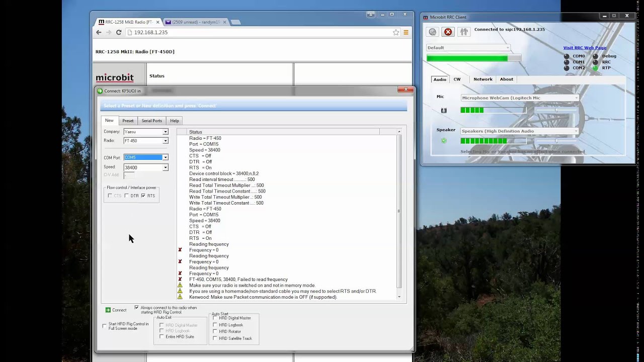The height and width of the screenshot is (362, 644).
Task: Click the red error icon beside Failed to read frequency
Action: coord(180,280)
